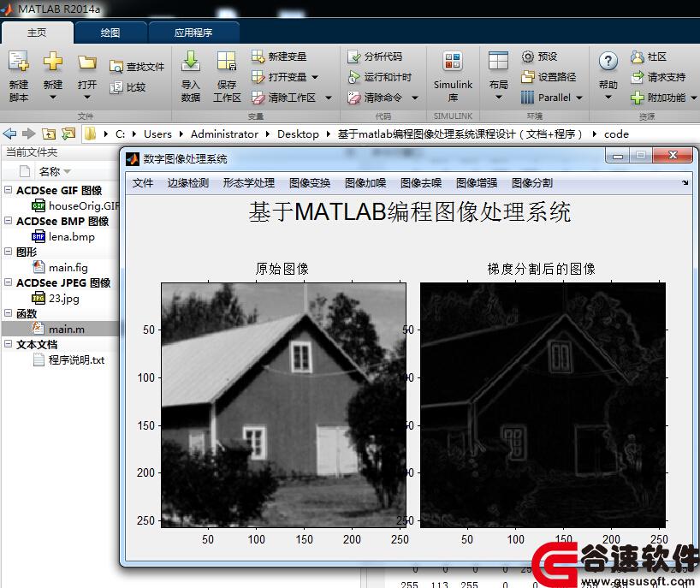
Task: Click 比较 (Compare) tool
Action: tap(128, 87)
